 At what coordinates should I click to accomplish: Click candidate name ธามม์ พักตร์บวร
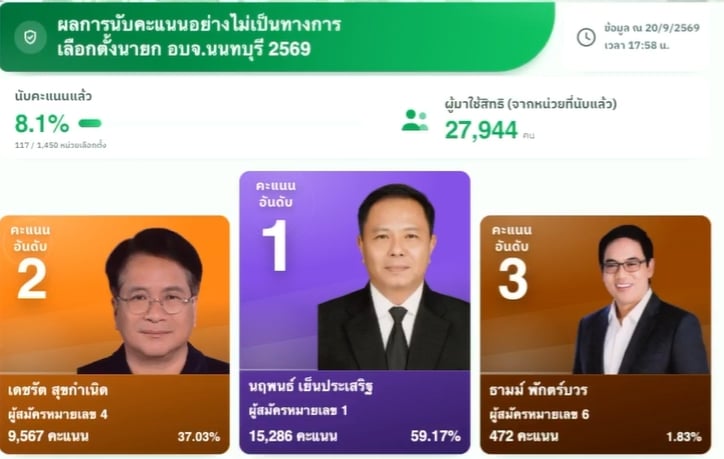pyautogui.click(x=538, y=390)
